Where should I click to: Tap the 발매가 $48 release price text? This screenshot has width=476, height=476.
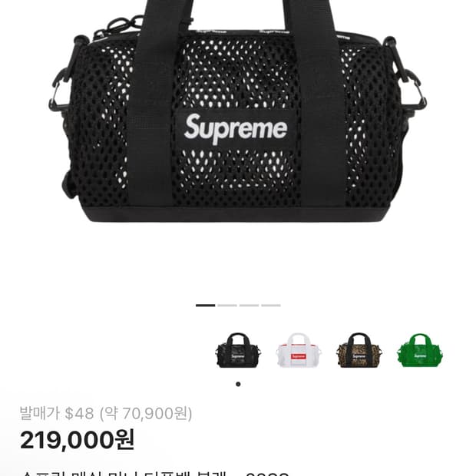[x=106, y=414]
